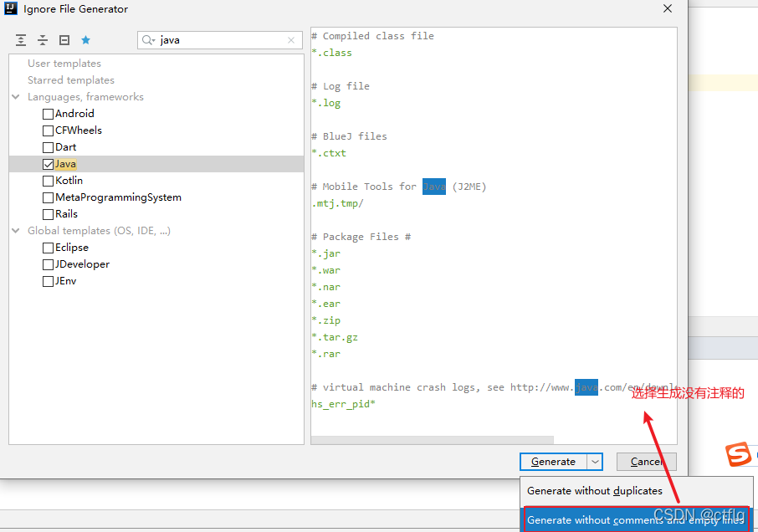This screenshot has width=758, height=532.
Task: Click the '.mtj.tmp/' line in preview
Action: coord(337,203)
